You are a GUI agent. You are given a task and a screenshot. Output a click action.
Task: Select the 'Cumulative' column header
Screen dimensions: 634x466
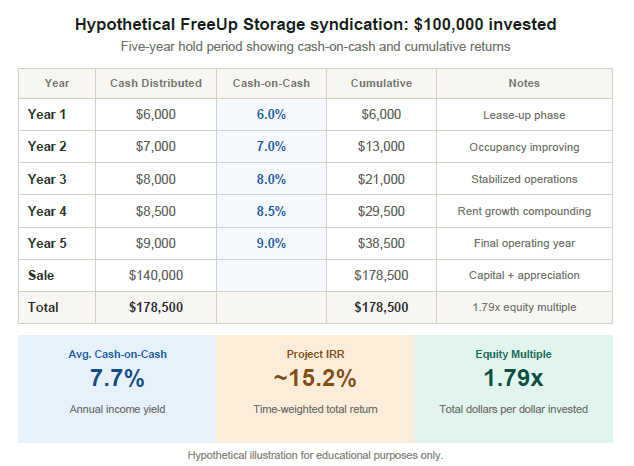click(381, 83)
